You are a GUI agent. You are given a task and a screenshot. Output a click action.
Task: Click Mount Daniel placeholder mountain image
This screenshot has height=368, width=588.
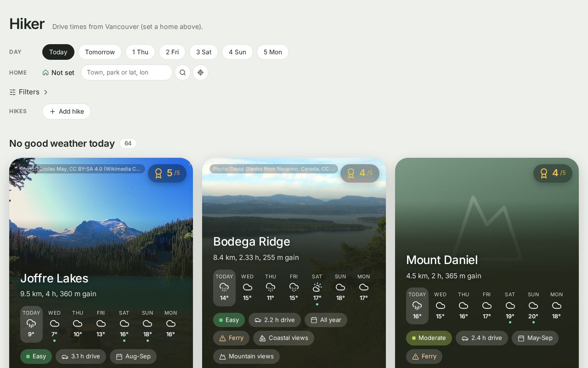point(487,228)
